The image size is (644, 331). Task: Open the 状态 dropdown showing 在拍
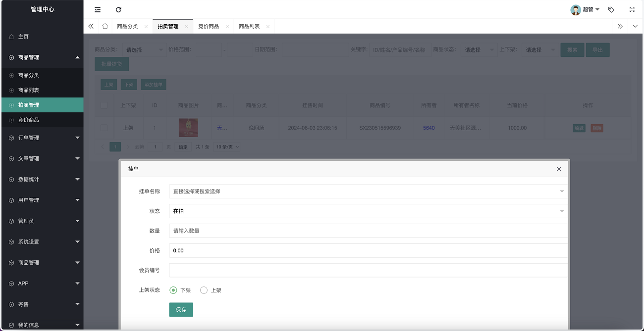(x=368, y=211)
